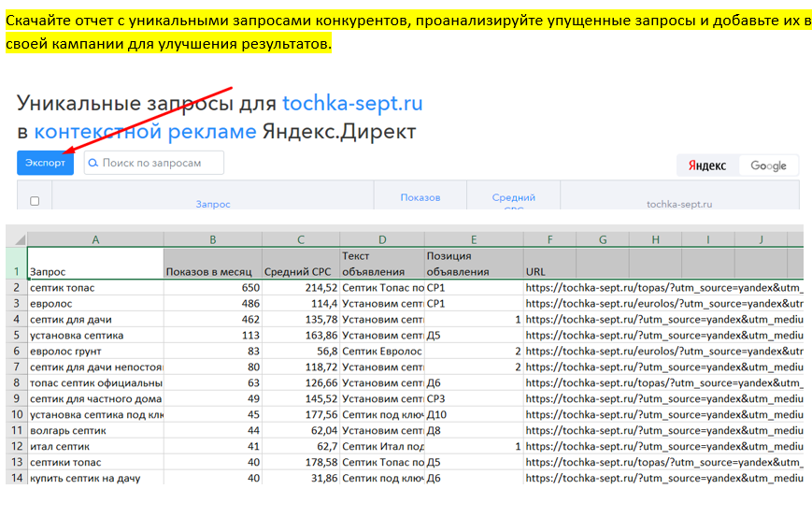
Task: Click the 'URL' header cell
Action: click(x=550, y=264)
